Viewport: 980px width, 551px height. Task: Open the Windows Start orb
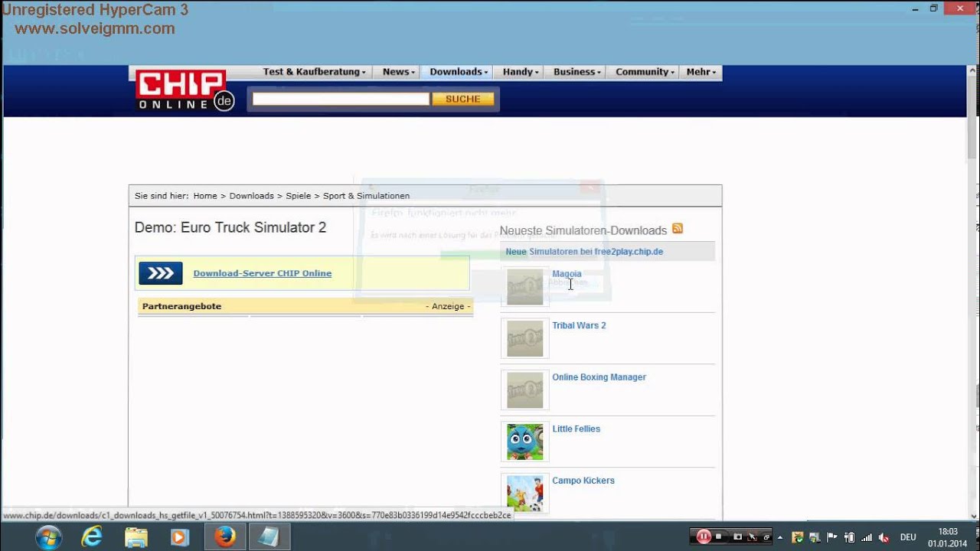47,537
